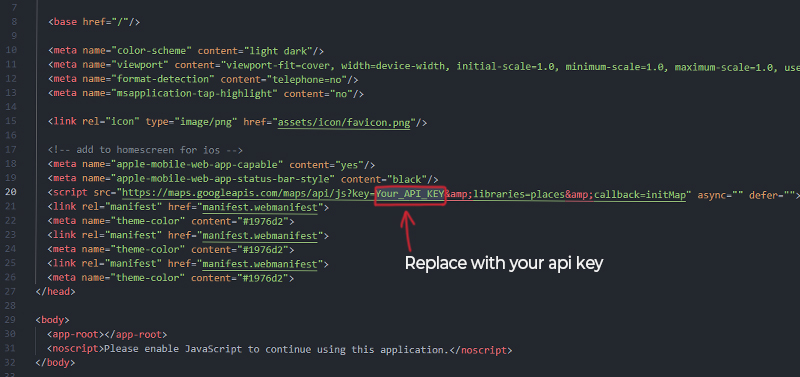Screen dimensions: 800x377
Task: Click manifest.webmanifest link on line 23
Action: tap(260, 236)
